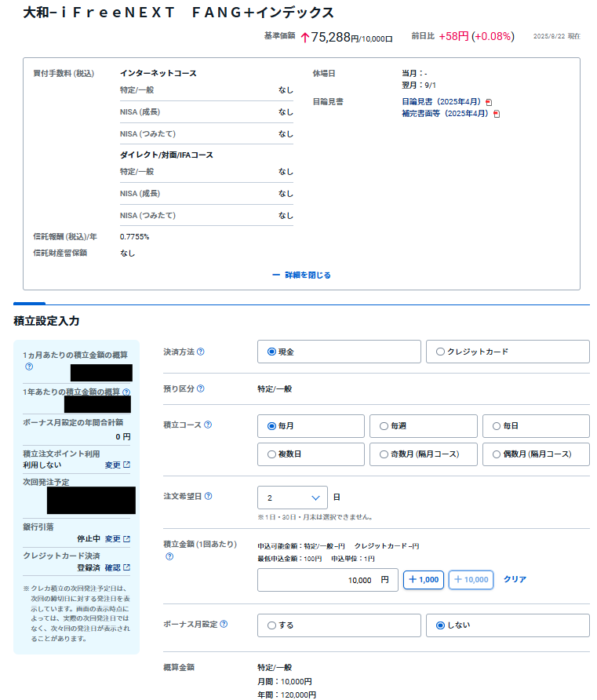Click external link icon beside 銀行引落 変更

coord(127,539)
